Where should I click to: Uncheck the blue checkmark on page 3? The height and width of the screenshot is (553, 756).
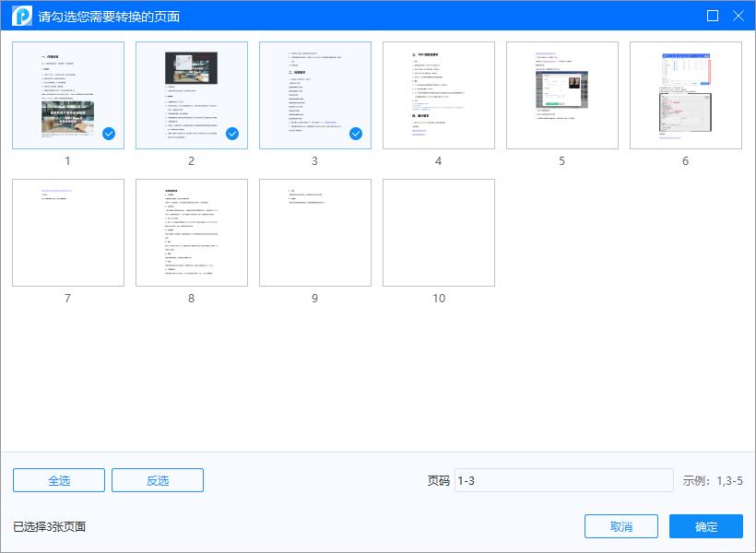click(x=356, y=134)
